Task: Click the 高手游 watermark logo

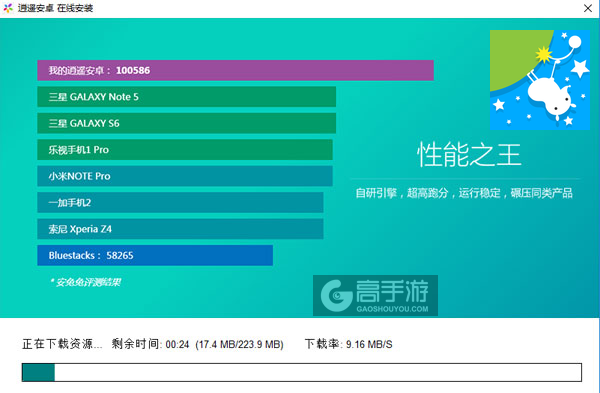Action: tap(375, 295)
